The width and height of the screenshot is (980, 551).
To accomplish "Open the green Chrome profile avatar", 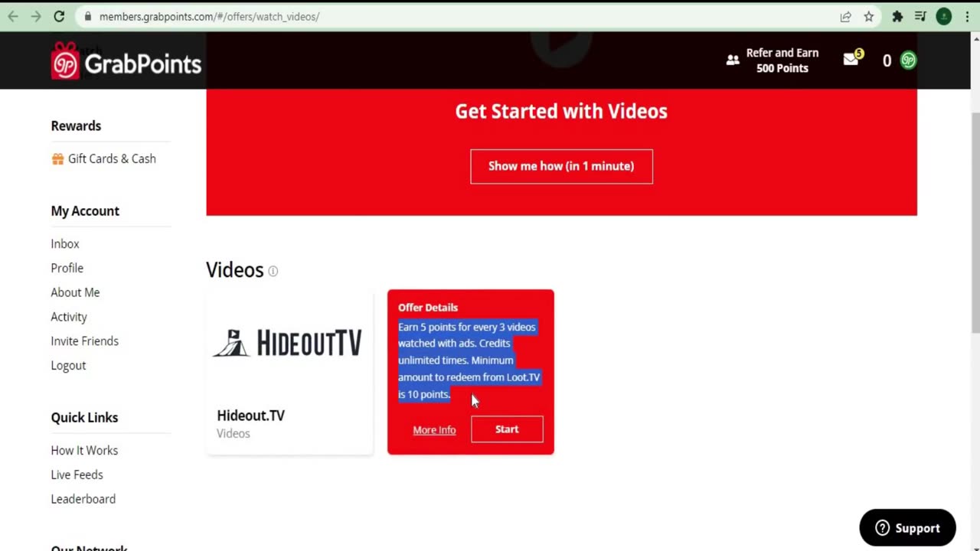I will pyautogui.click(x=944, y=16).
